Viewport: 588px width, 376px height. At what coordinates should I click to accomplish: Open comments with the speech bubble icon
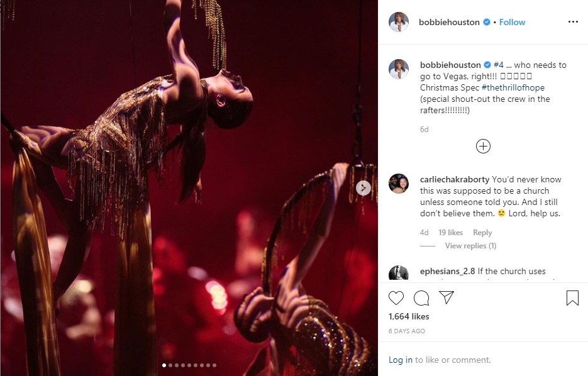point(421,297)
